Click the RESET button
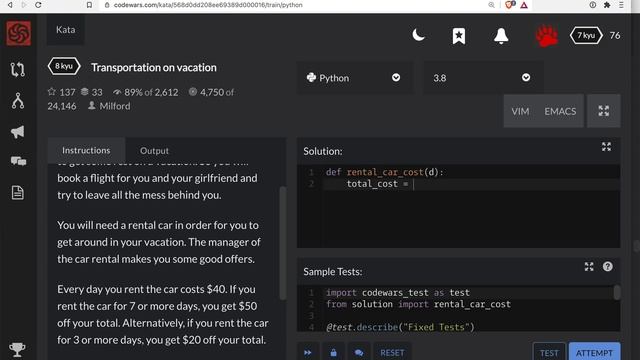Image resolution: width=640 pixels, height=360 pixels. pyautogui.click(x=392, y=352)
